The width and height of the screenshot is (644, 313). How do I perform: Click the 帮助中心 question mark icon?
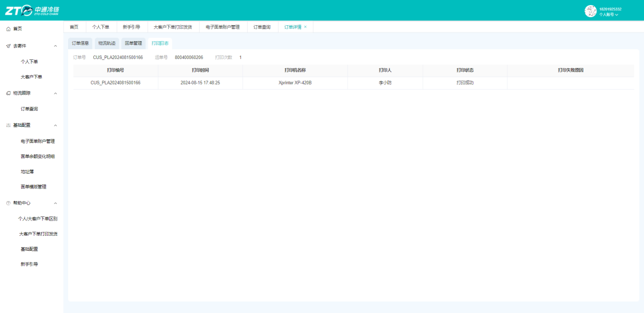(8, 203)
